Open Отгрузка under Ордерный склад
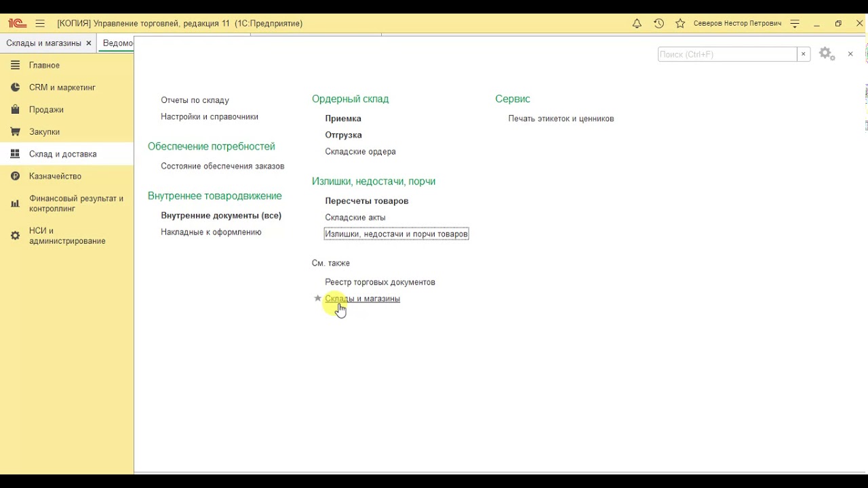 (343, 135)
